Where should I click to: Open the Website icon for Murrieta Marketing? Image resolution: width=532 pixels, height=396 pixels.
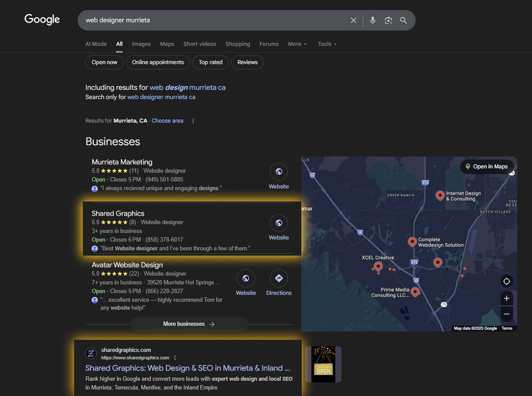pos(278,172)
